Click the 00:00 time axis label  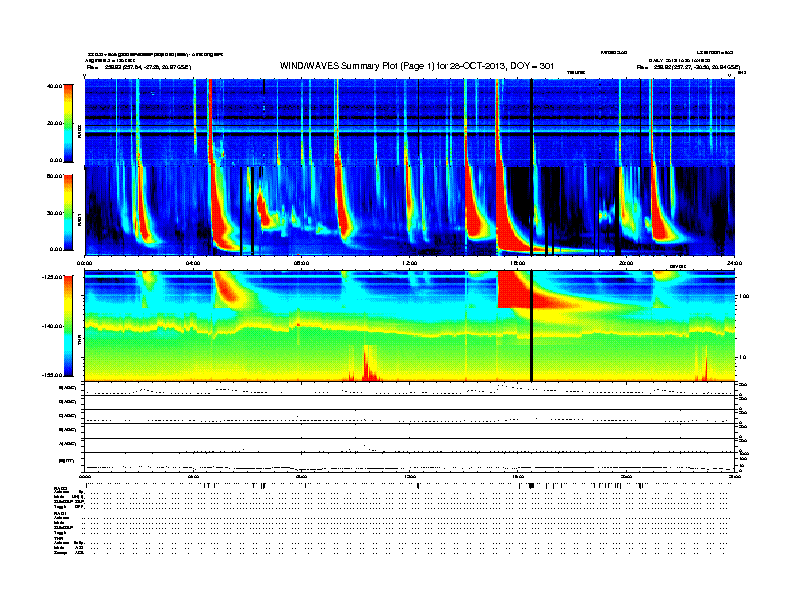[85, 263]
